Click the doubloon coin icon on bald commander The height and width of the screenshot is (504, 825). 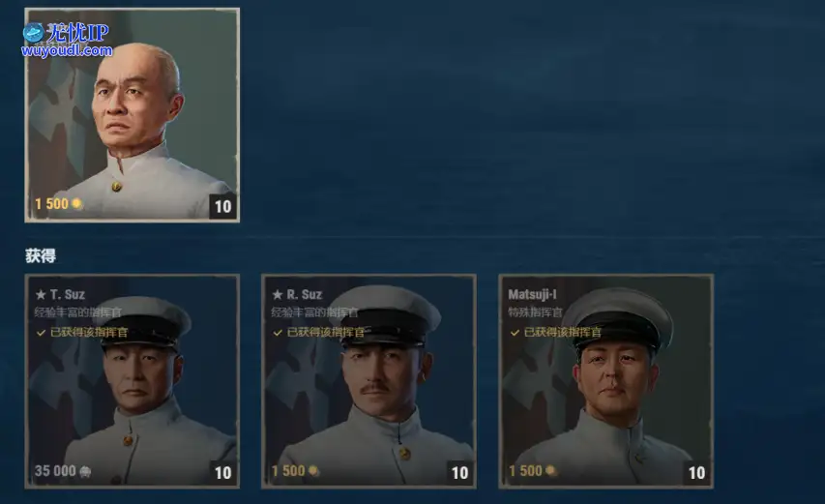76,203
